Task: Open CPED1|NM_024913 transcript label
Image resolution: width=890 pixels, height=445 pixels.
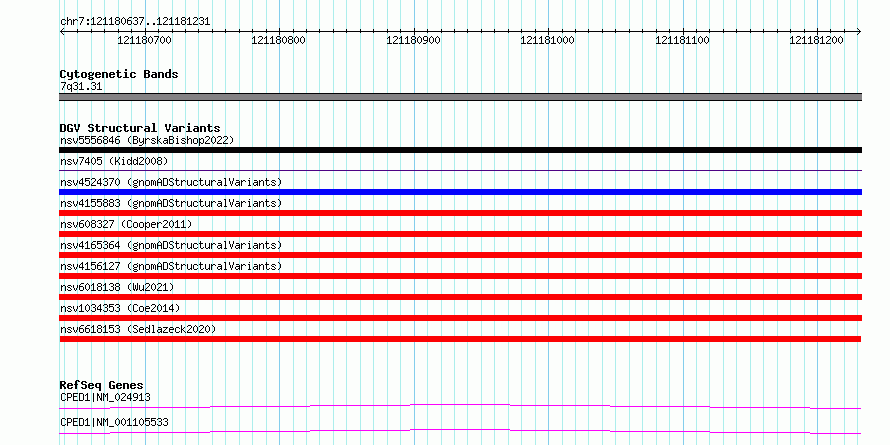Action: [105, 397]
